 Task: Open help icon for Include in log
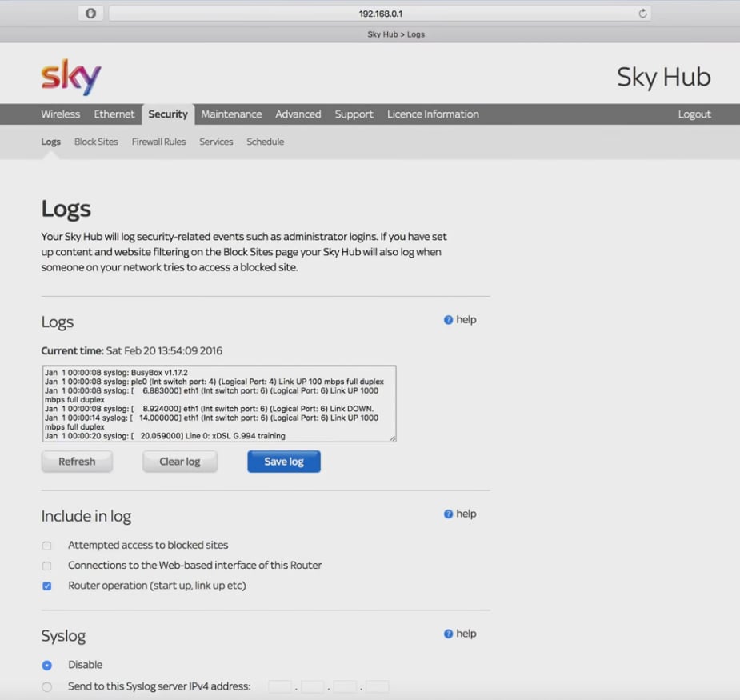pos(448,514)
